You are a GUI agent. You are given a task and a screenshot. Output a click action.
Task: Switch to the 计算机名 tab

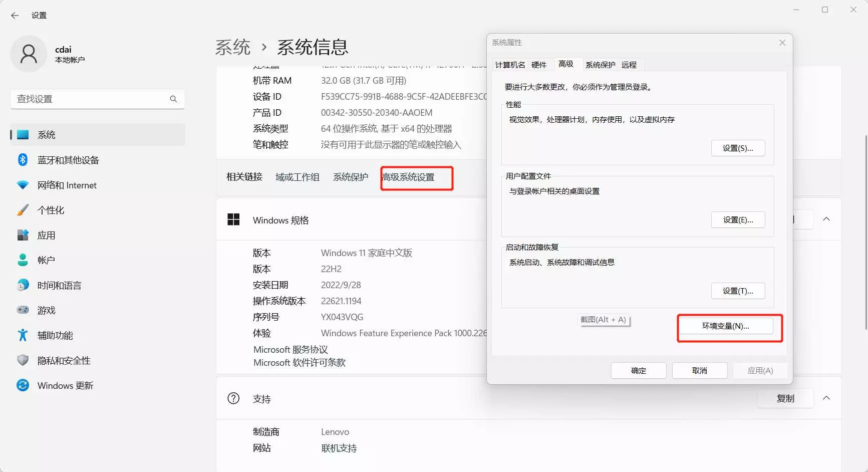[510, 65]
